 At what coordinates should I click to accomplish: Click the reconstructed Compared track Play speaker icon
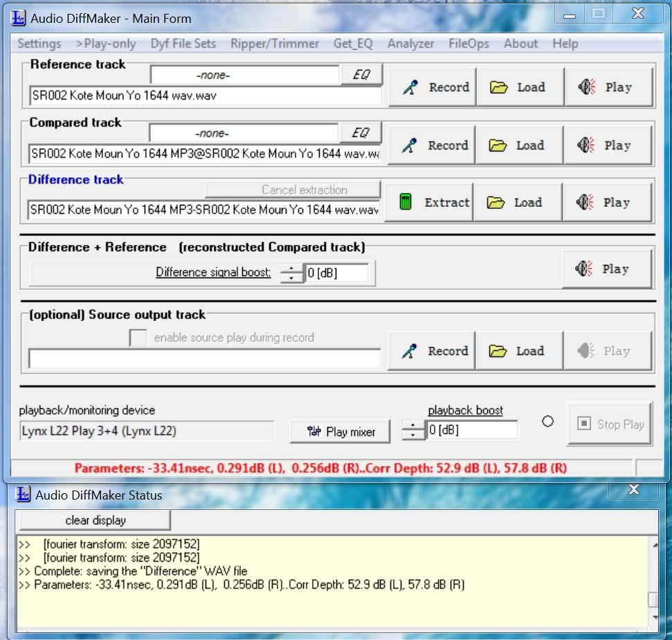[x=583, y=268]
